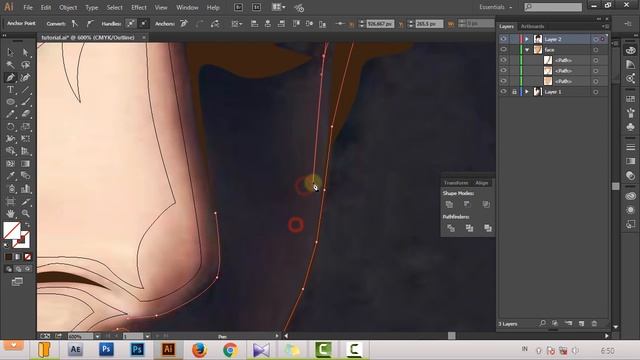Screen dimensions: 640x360
Task: Open the Window menu
Action: pyautogui.click(x=187, y=7)
